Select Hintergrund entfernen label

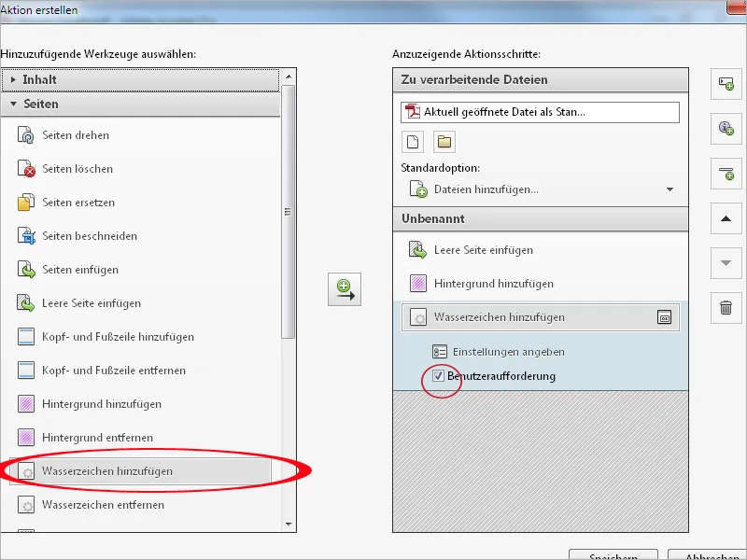[98, 438]
